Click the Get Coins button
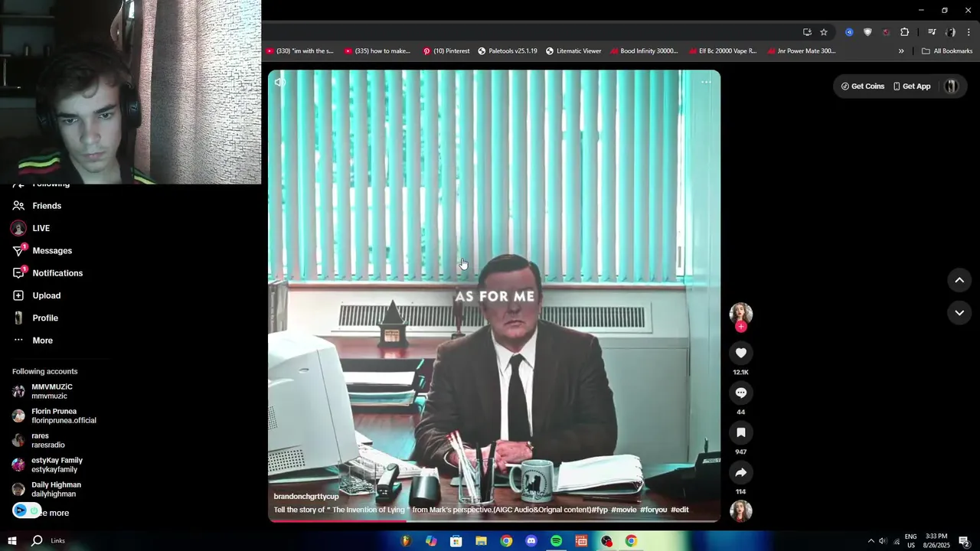 tap(863, 86)
